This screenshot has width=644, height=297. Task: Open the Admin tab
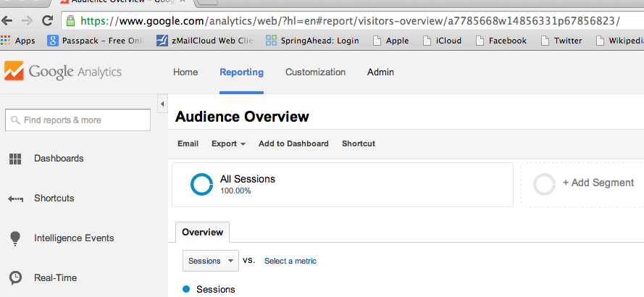[380, 72]
